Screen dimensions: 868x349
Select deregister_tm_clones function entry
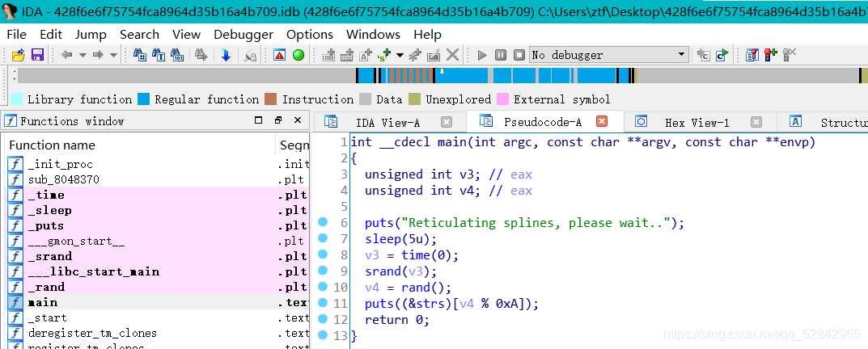159,333
